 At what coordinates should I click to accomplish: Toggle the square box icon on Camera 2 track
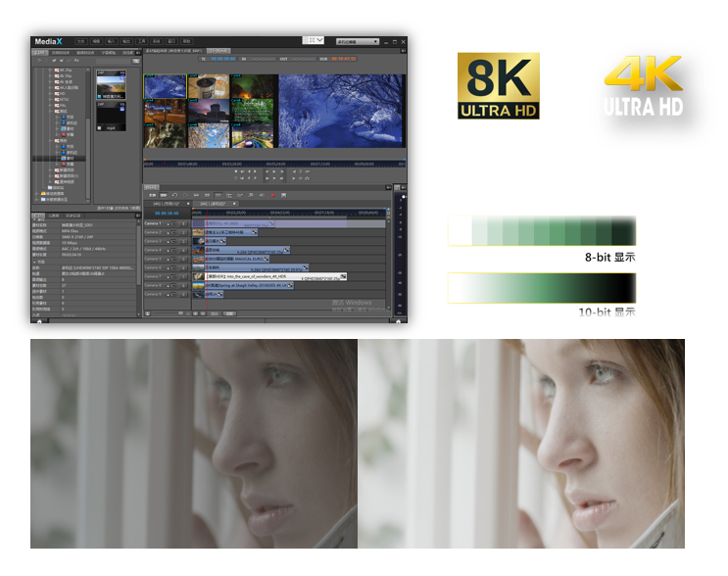coord(173,232)
